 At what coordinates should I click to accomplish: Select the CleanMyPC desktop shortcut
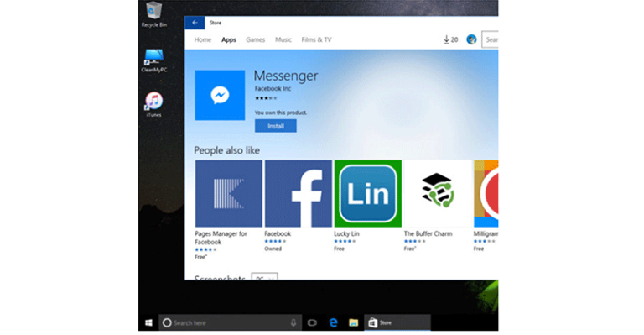point(154,60)
